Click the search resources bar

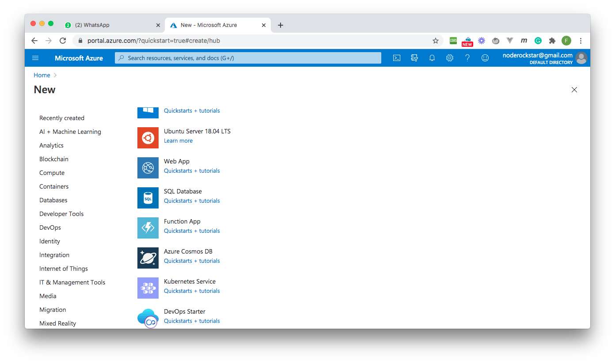(247, 58)
